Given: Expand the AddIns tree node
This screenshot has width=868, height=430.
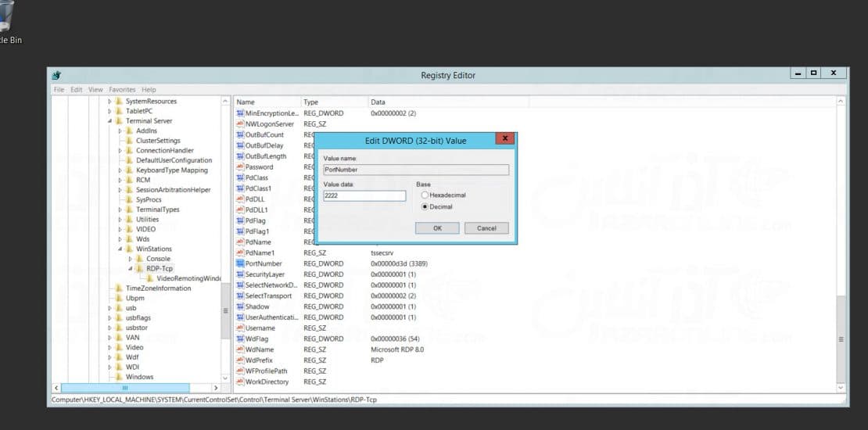Looking at the screenshot, I should tap(120, 131).
